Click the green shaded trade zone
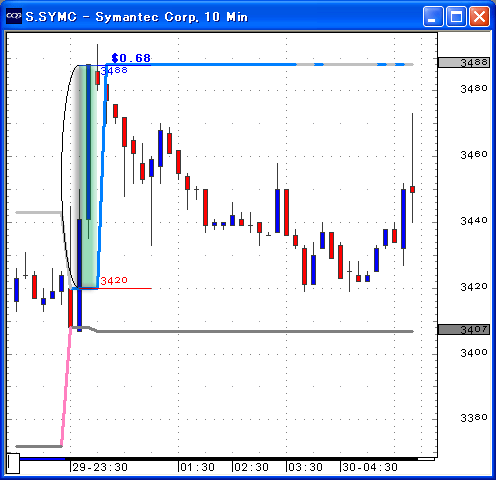Image resolution: width=496 pixels, height=480 pixels. pos(88,176)
